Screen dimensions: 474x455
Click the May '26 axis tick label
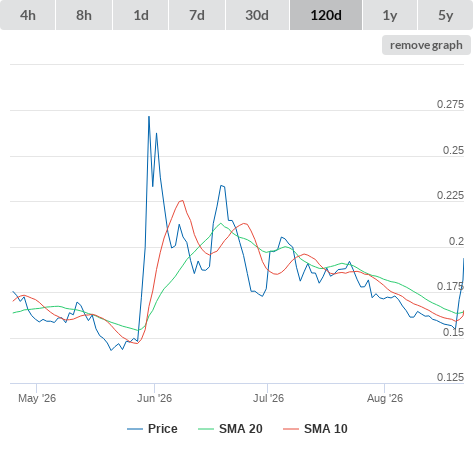coord(37,398)
